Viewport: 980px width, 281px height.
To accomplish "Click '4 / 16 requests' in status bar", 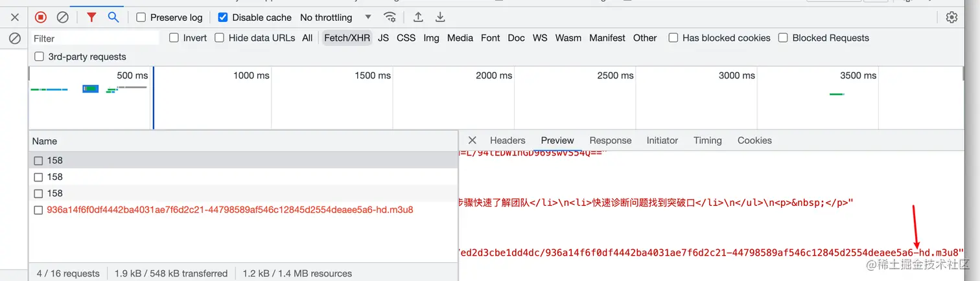I will coord(68,273).
